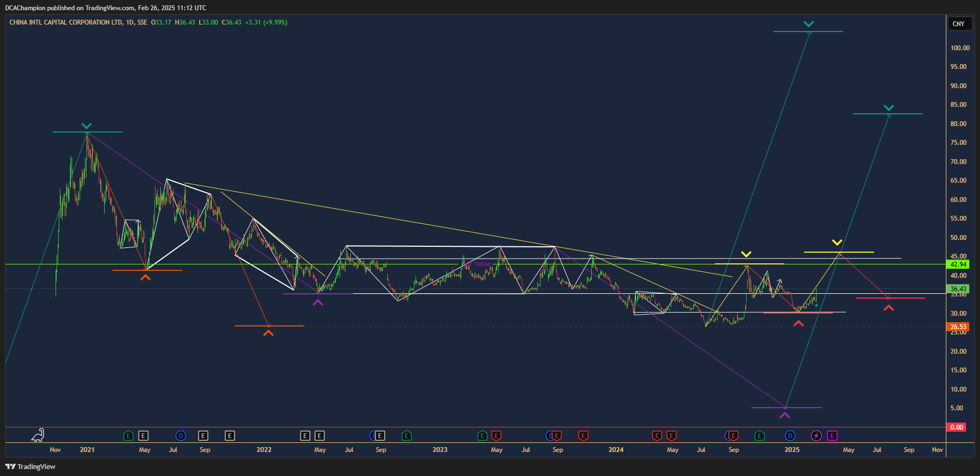Select the yellow down-chevron above 45.00 target line

[837, 243]
